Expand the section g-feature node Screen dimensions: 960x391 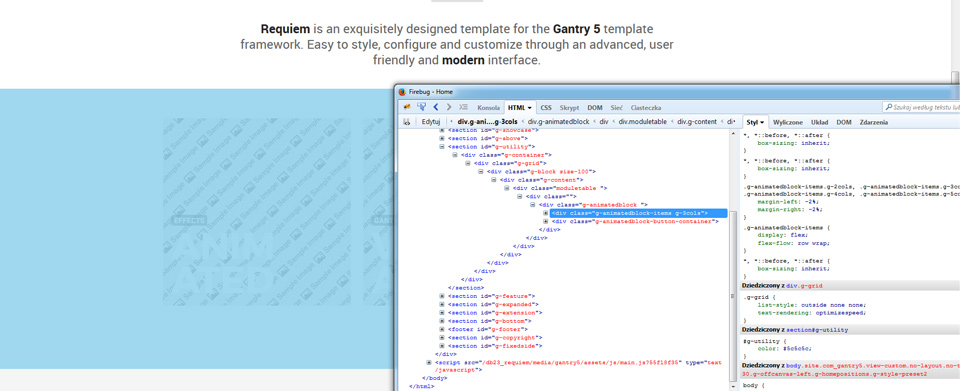tap(442, 296)
